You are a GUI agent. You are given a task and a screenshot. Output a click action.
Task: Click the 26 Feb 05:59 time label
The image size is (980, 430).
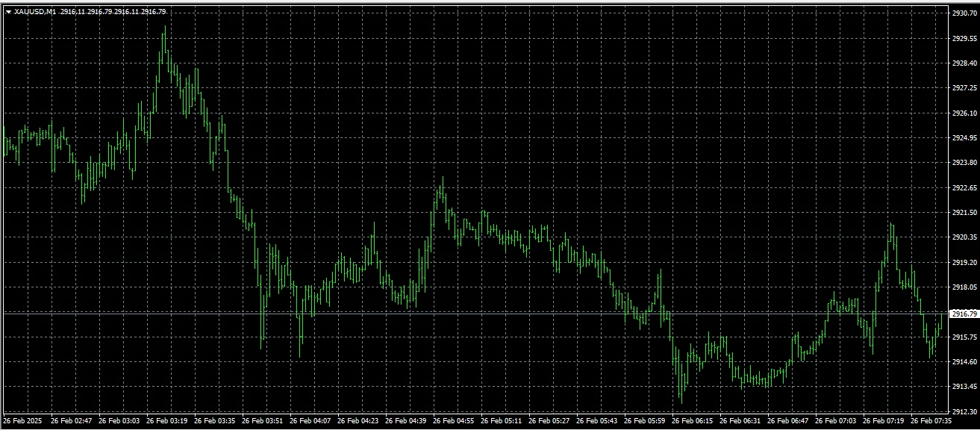644,421
